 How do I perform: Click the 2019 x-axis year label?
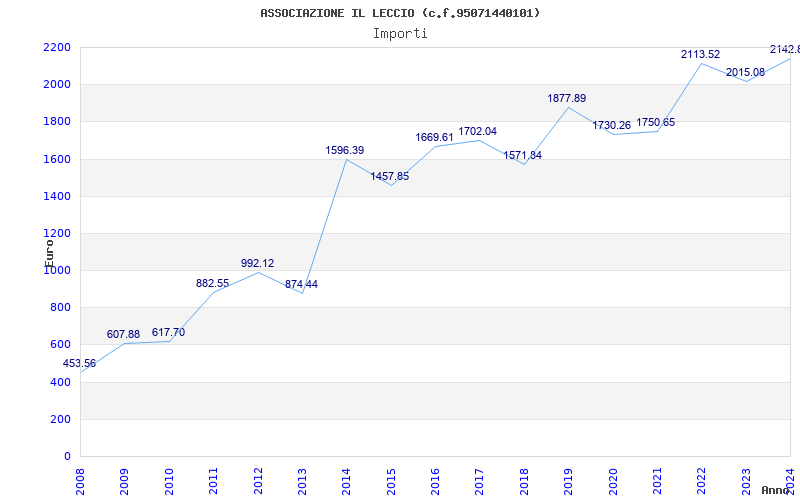click(x=568, y=481)
